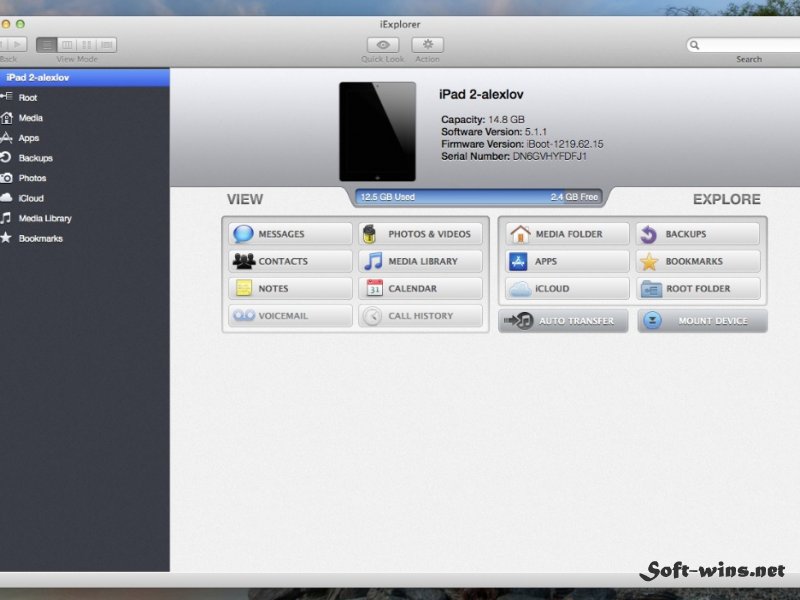Screen dimensions: 800x600
Task: Click the Backups arrow icon in Explore panel
Action: (648, 234)
